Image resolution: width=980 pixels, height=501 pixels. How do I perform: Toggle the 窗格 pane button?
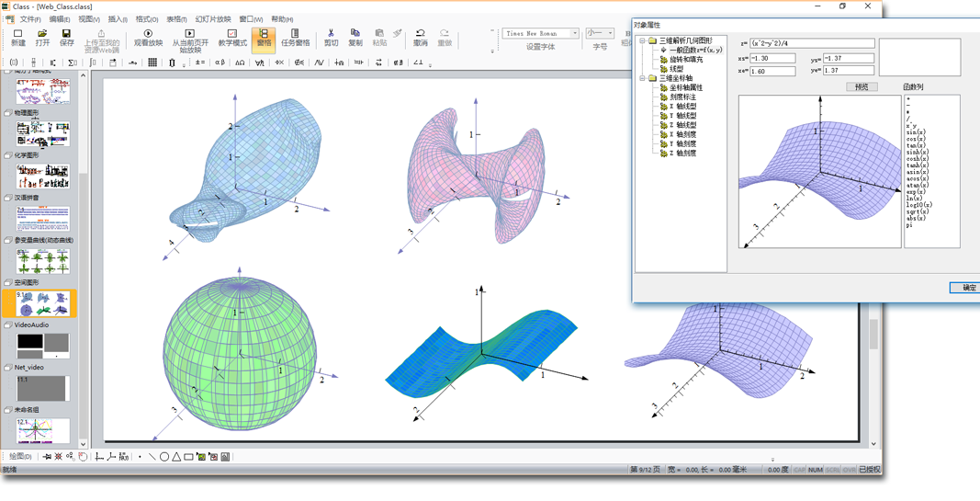pos(264,36)
